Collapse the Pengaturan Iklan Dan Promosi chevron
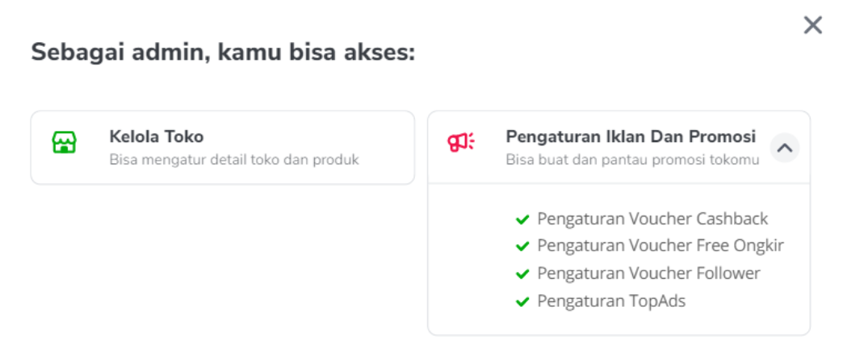The width and height of the screenshot is (868, 353). coord(785,148)
